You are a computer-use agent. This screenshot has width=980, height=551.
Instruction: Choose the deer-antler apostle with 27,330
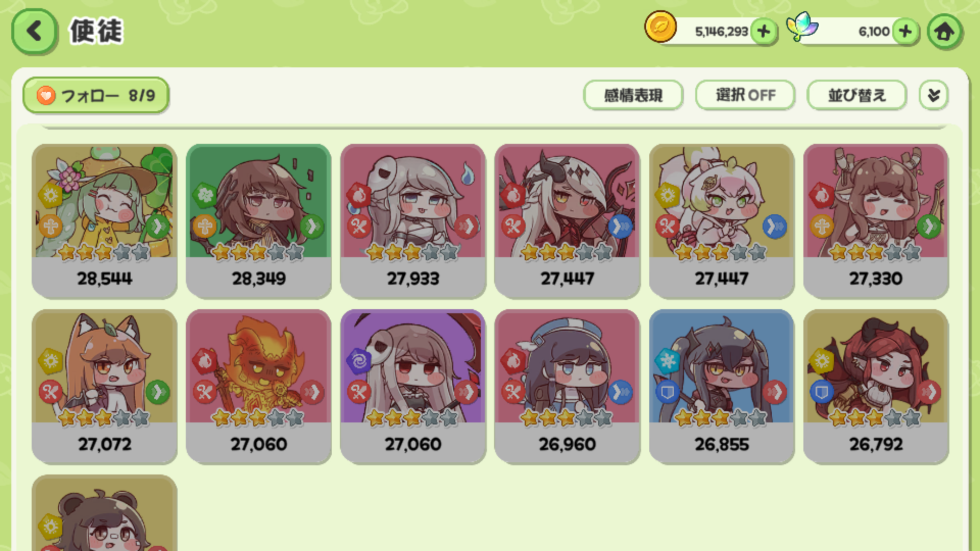coord(876,221)
